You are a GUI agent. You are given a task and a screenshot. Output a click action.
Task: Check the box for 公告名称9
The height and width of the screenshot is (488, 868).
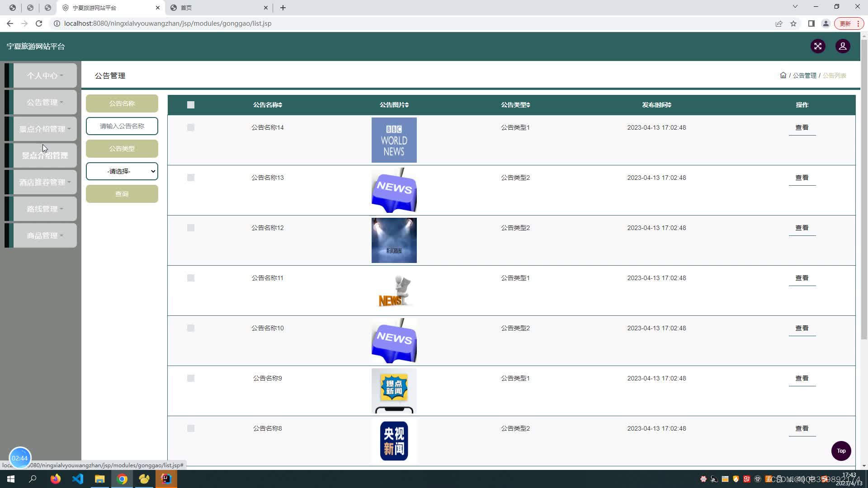click(191, 379)
